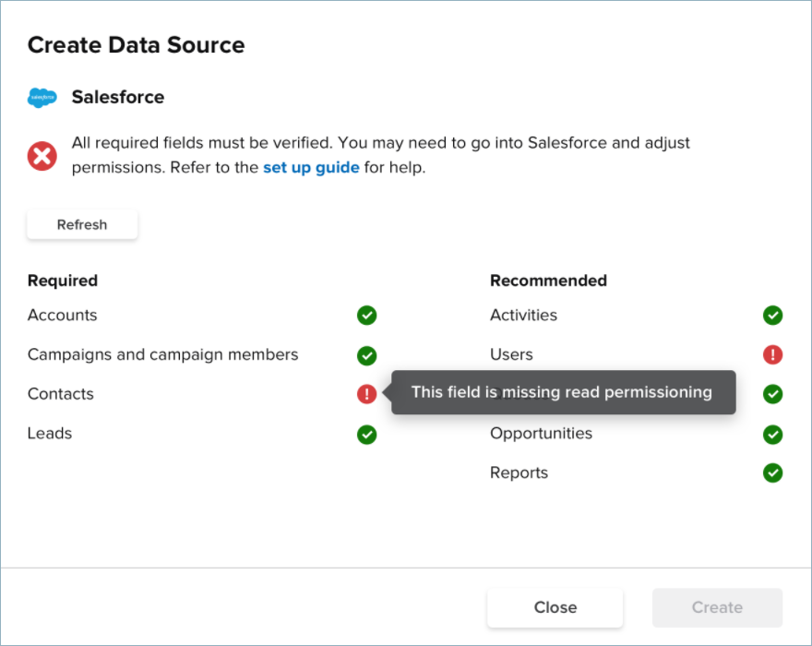Screen dimensions: 812x646
Task: Select the Users row label
Action: (x=511, y=354)
